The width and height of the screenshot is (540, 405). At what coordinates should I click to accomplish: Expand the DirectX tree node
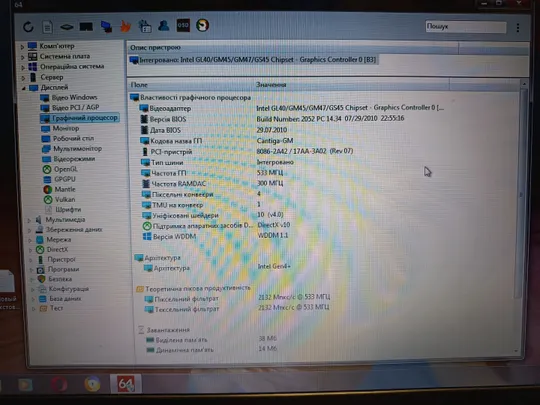(x=30, y=250)
